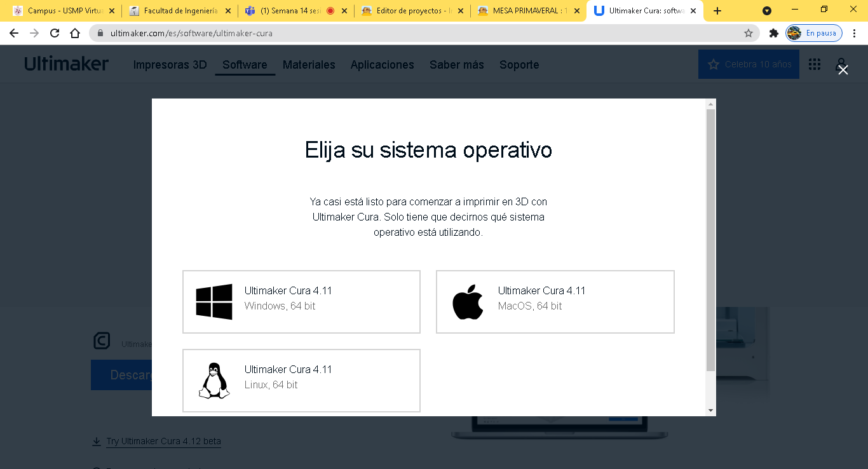Open a new browser tab
Viewport: 868px width, 469px height.
[x=717, y=11]
